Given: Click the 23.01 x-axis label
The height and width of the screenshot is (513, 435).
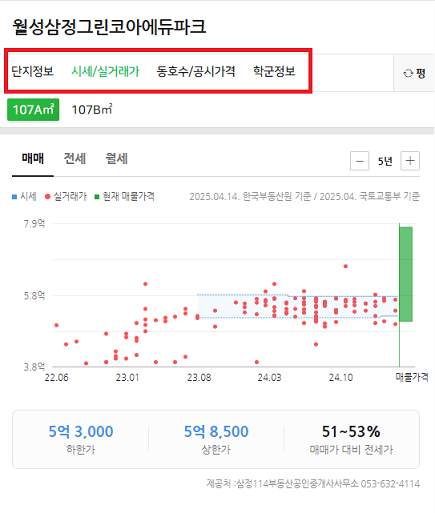Looking at the screenshot, I should [127, 378].
